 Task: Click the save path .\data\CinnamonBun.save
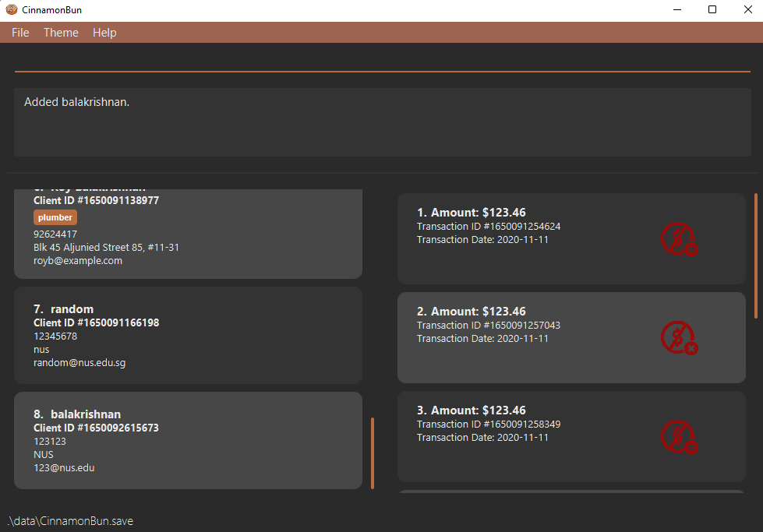pyautogui.click(x=71, y=521)
